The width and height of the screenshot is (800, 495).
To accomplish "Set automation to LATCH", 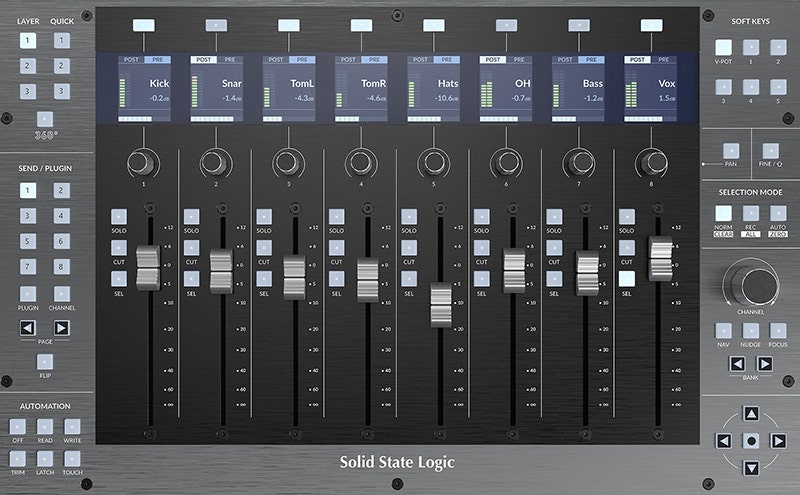I will click(x=45, y=459).
